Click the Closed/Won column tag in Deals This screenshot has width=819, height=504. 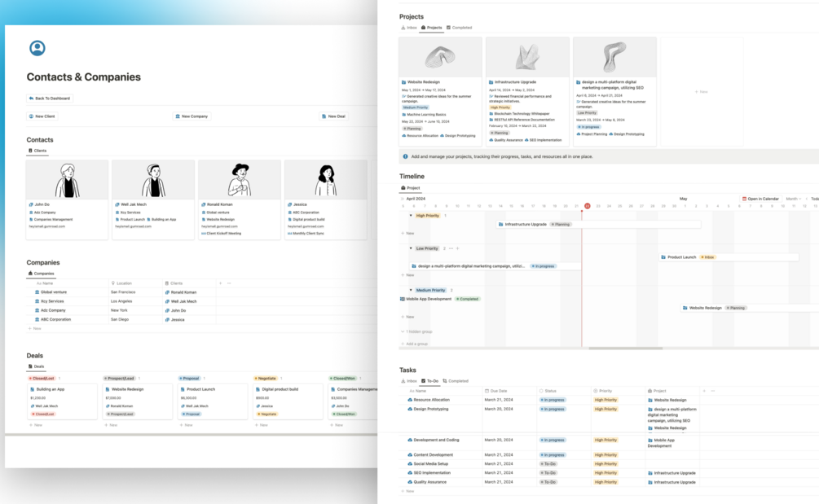pyautogui.click(x=343, y=379)
